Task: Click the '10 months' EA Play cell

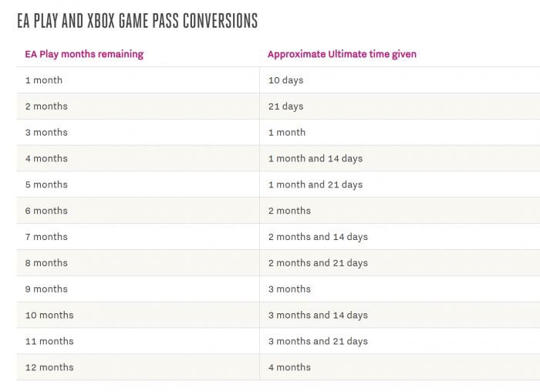Action: (x=49, y=316)
